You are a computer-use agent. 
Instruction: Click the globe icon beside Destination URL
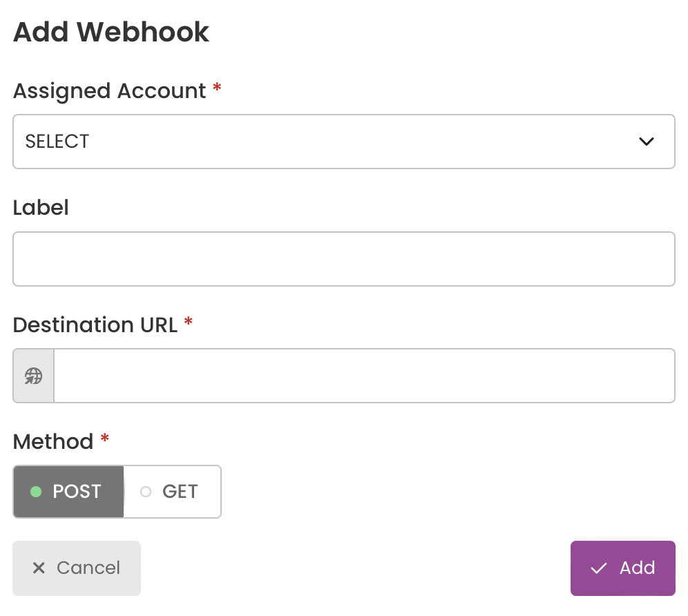pos(33,376)
